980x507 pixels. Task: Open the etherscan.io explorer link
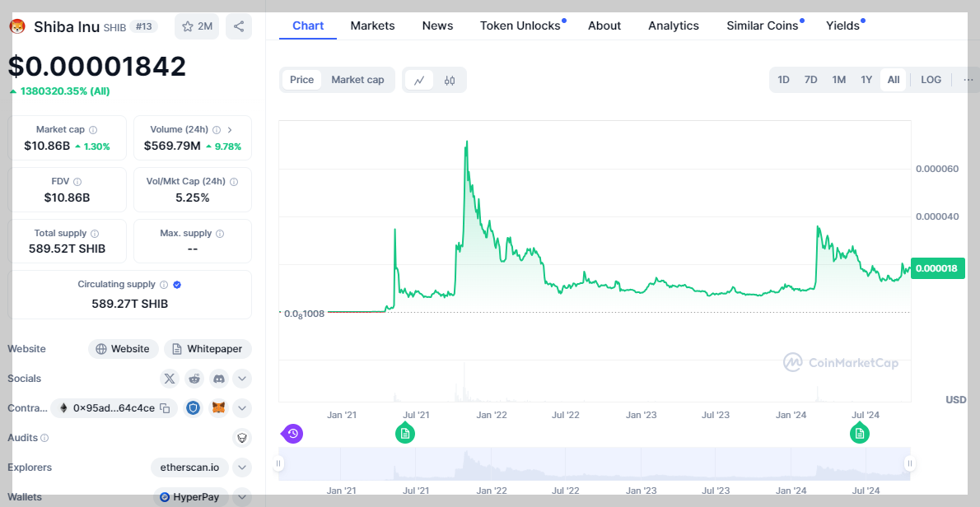190,467
